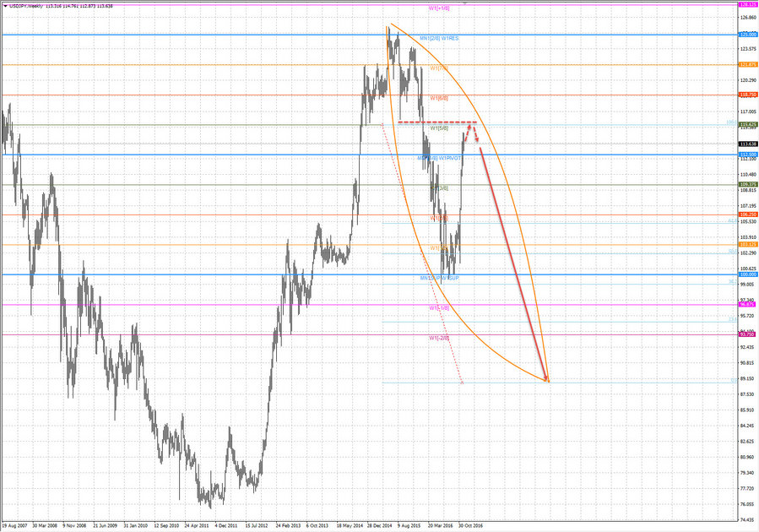Click the MN1SUP W1SUP level label
759x532 pixels.
coord(439,278)
